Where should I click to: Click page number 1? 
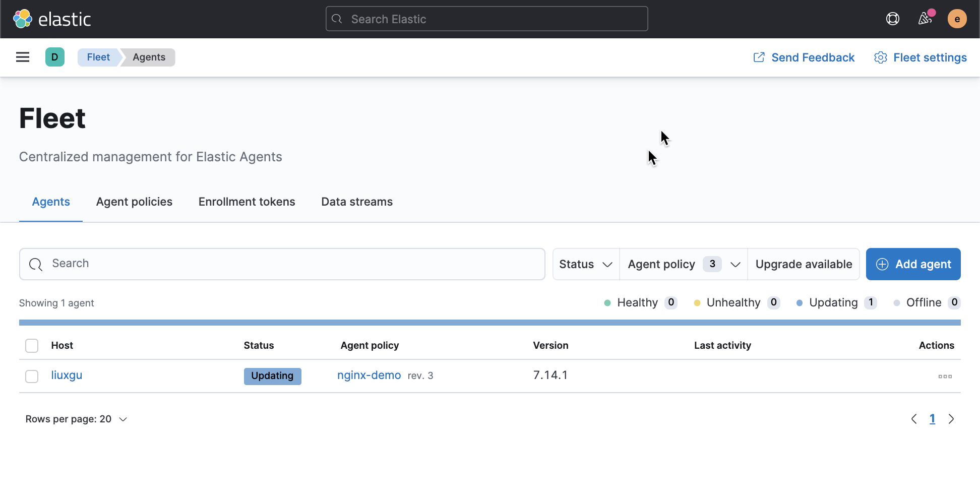[x=932, y=419]
